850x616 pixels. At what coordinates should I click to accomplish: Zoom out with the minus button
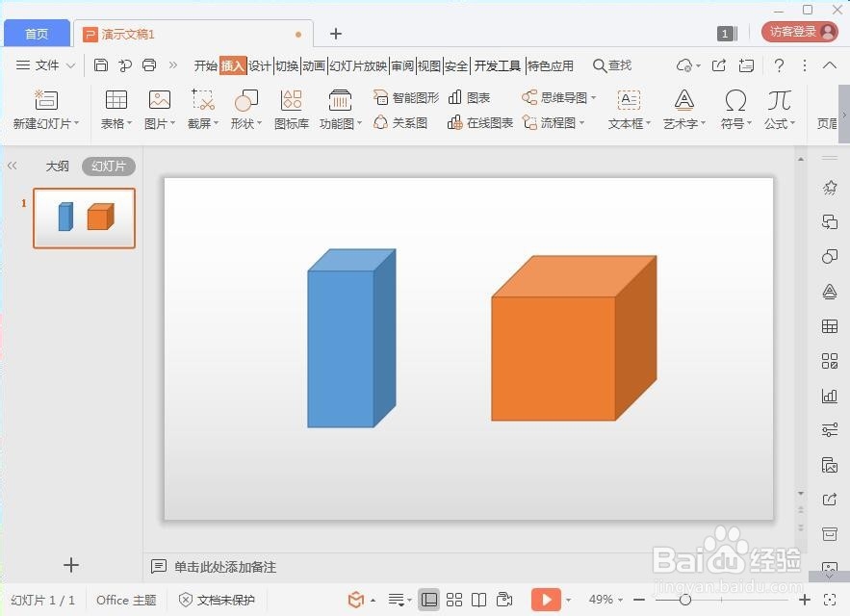pyautogui.click(x=639, y=600)
